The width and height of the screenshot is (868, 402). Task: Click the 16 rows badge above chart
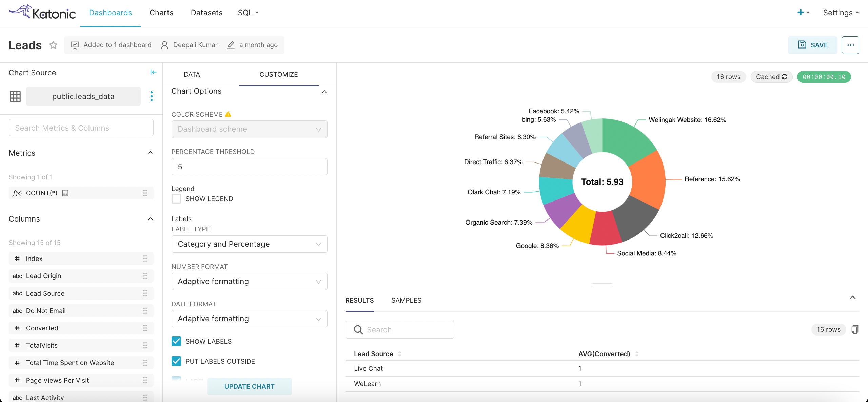pyautogui.click(x=729, y=77)
